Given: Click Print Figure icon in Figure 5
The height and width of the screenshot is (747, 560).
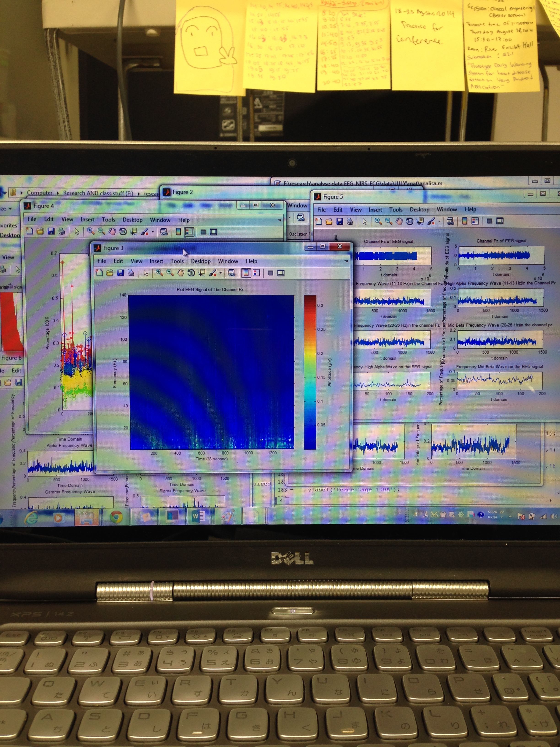Looking at the screenshot, I should click(350, 222).
